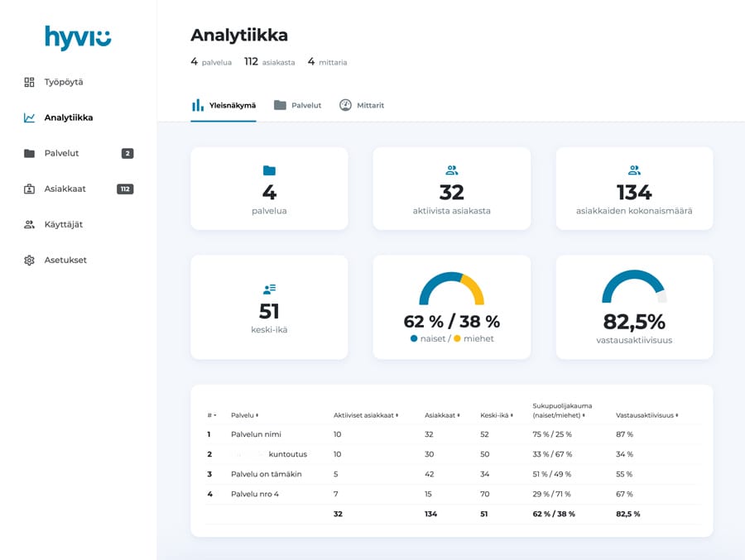Go to Työpöytä in the sidebar
745x560 pixels.
(64, 82)
